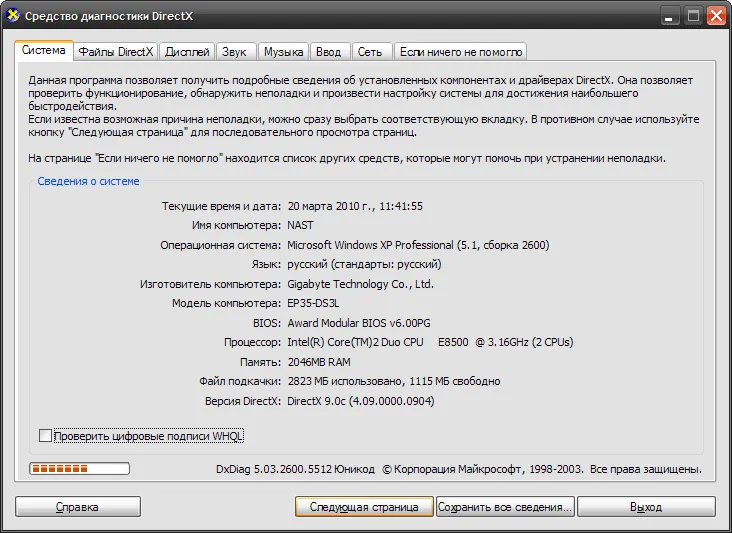The width and height of the screenshot is (732, 533).
Task: Go to the Ввод tab
Action: point(328,52)
